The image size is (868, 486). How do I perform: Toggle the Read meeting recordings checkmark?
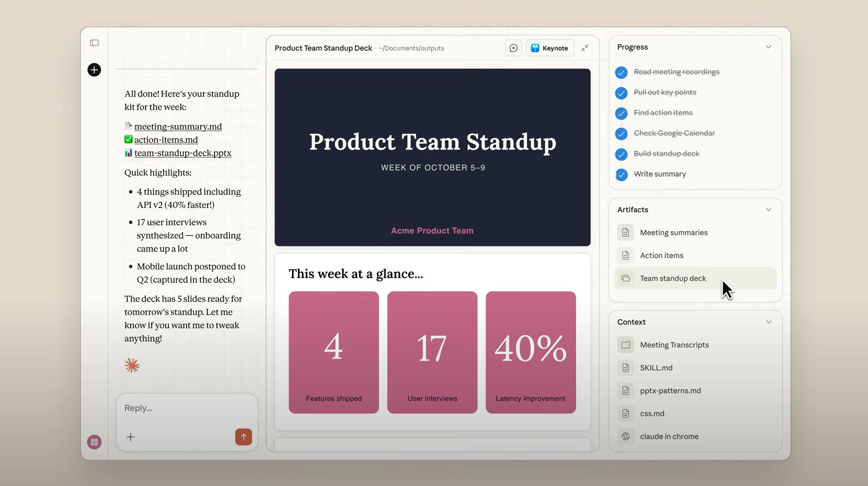click(621, 72)
